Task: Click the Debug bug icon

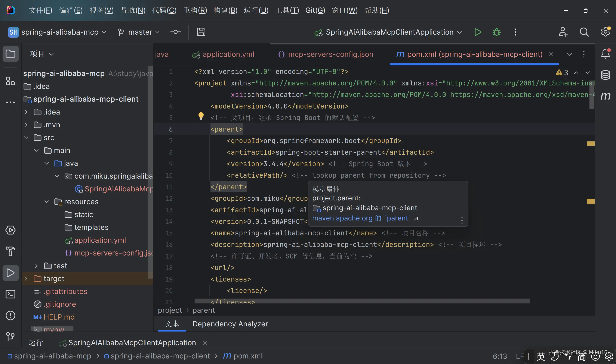Action: pyautogui.click(x=496, y=32)
